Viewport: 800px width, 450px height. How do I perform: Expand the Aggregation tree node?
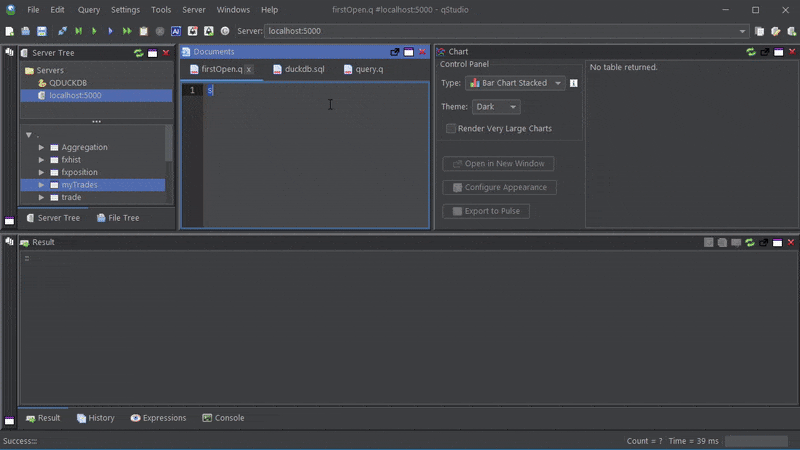pos(41,147)
